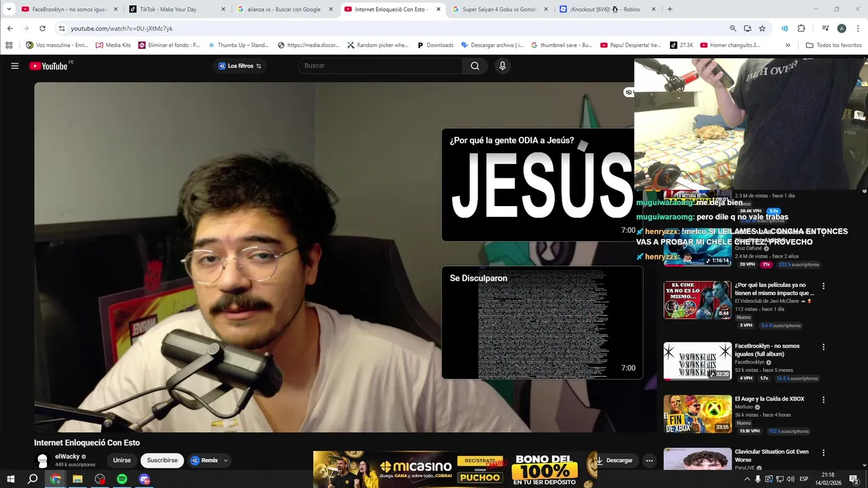Open the elWacky channel avatar
868x488 pixels.
42,460
